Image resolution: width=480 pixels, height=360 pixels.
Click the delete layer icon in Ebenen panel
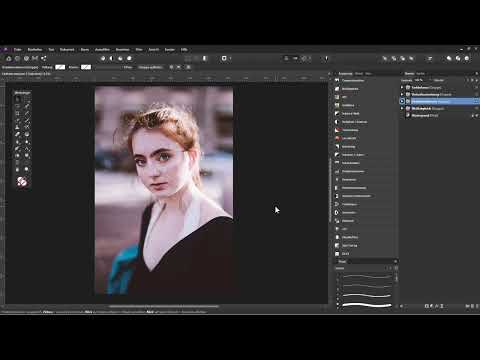click(476, 306)
